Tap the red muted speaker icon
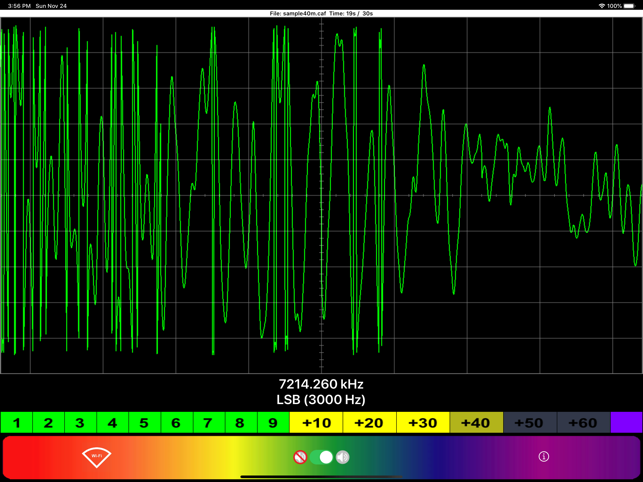The image size is (643, 482). 300,457
